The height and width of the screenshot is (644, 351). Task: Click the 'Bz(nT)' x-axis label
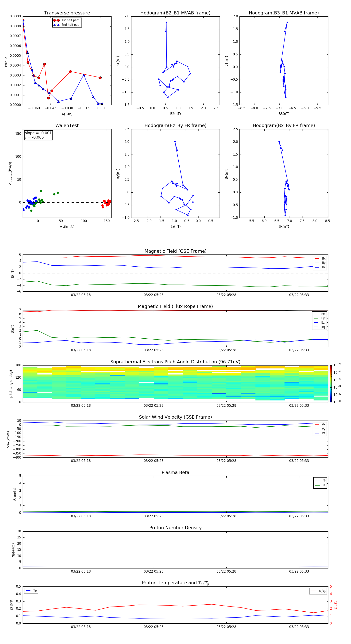pyautogui.click(x=175, y=227)
